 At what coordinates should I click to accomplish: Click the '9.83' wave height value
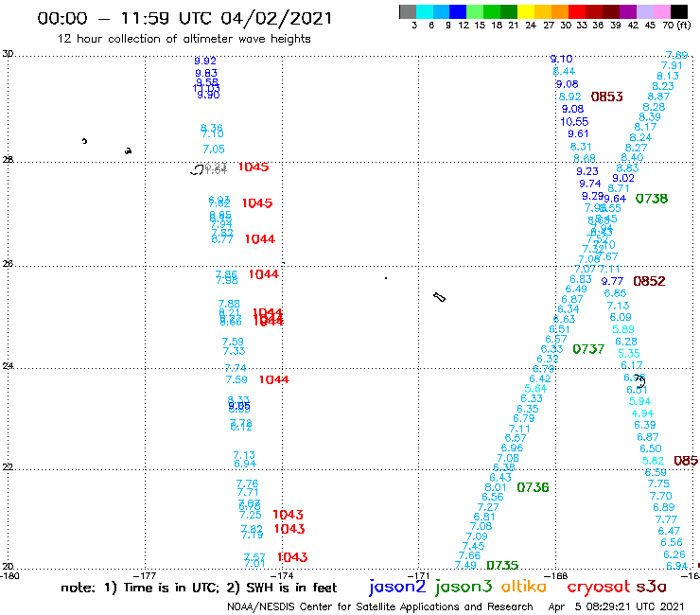coord(206,73)
